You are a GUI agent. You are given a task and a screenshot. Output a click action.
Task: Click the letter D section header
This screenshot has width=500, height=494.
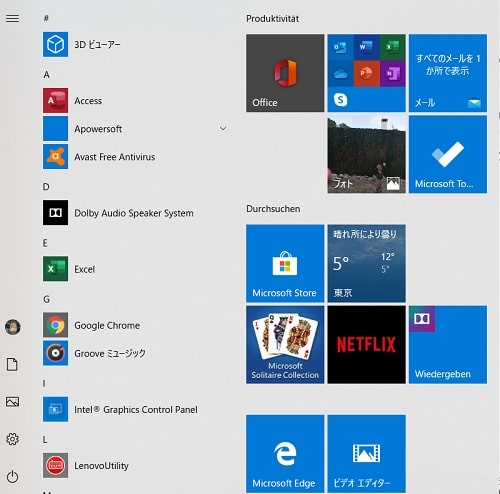tap(46, 187)
